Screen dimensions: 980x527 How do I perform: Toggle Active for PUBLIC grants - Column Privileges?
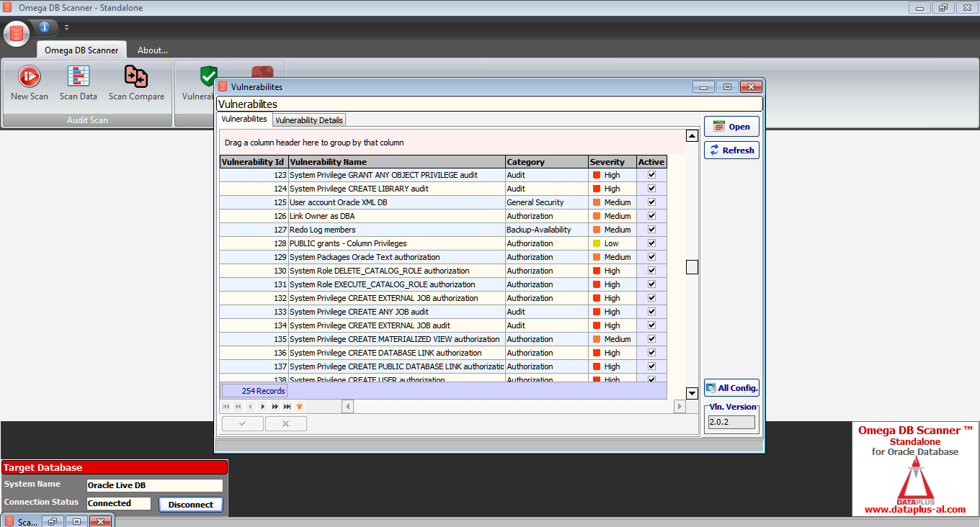tap(651, 243)
